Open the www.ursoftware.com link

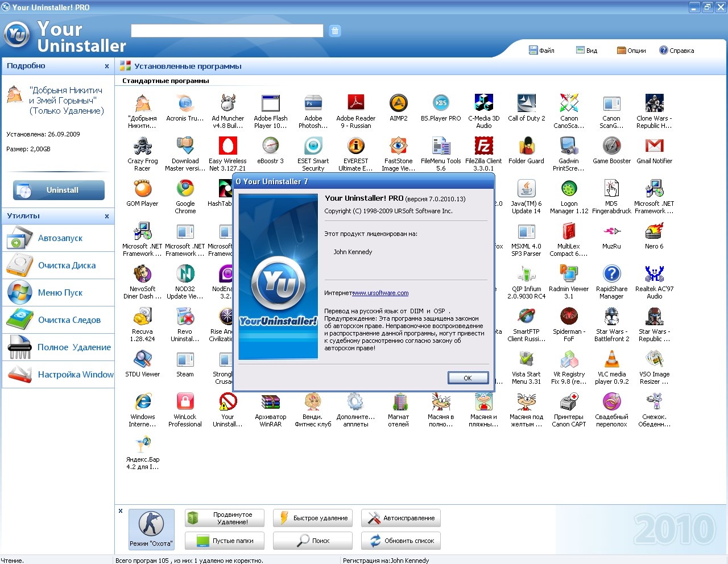coord(380,293)
